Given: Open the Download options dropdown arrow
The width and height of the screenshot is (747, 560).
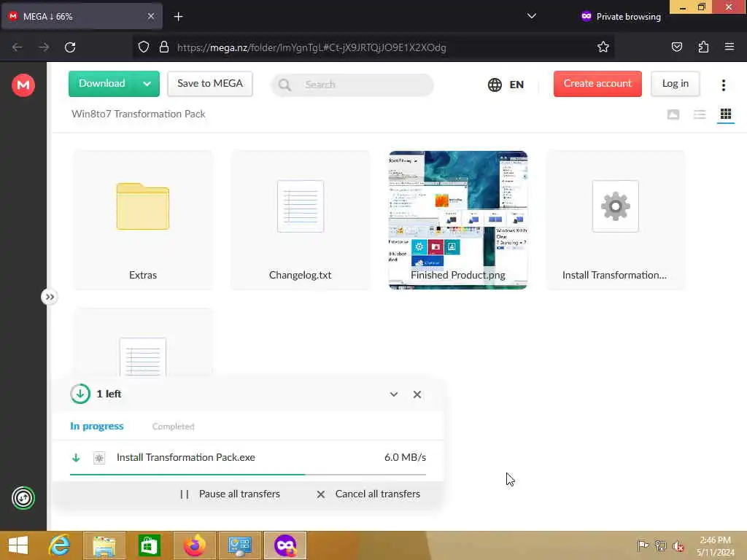Looking at the screenshot, I should pos(147,84).
